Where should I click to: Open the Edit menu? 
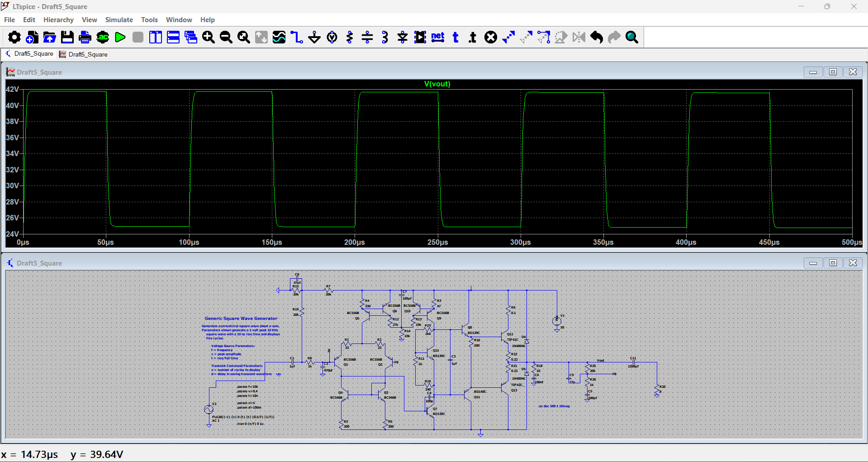29,20
